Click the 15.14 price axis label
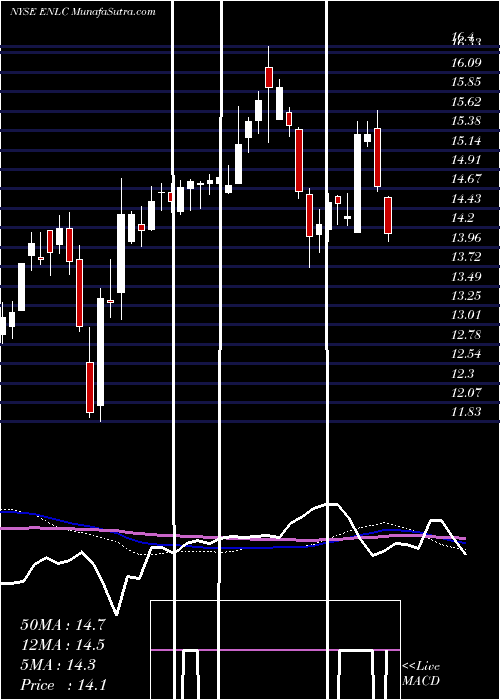The width and height of the screenshot is (500, 700). (466, 141)
